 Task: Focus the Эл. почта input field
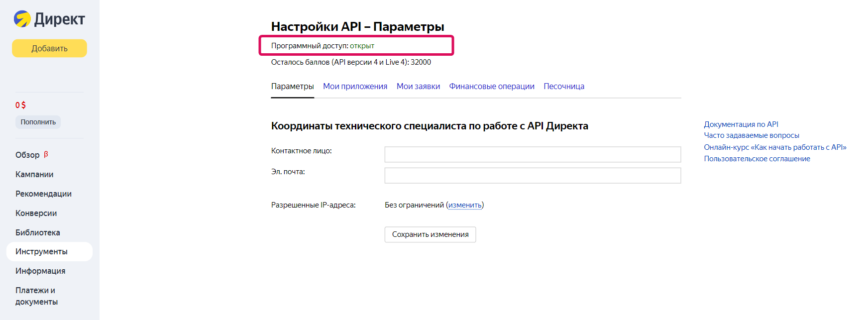(532, 175)
